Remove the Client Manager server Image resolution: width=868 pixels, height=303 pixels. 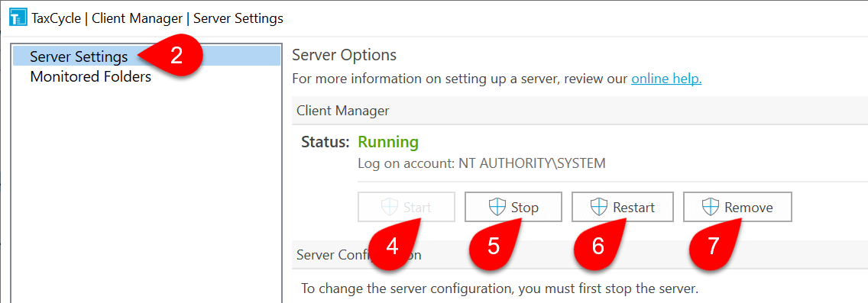coord(737,208)
